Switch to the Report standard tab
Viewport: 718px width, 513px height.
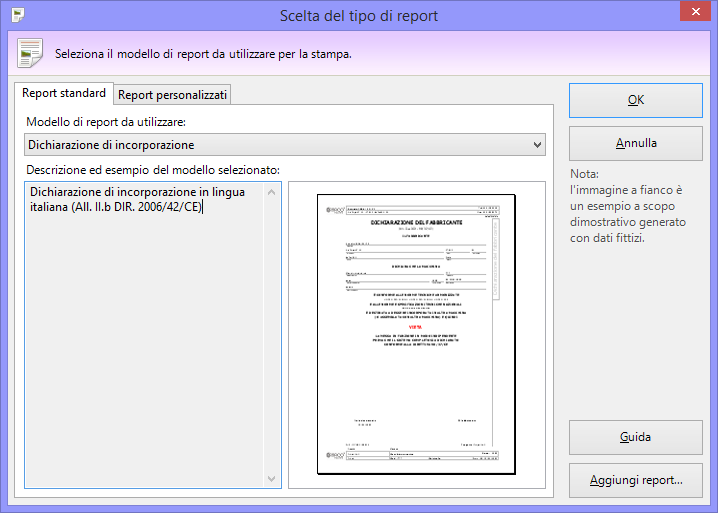point(64,93)
